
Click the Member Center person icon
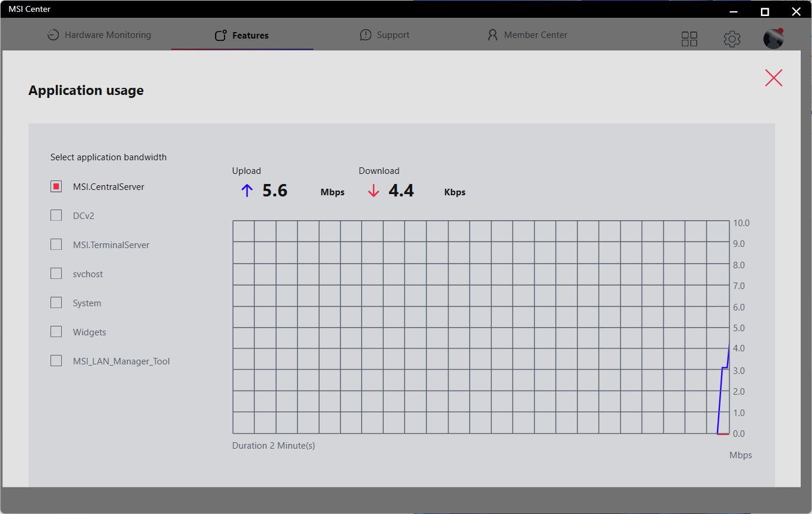point(492,35)
